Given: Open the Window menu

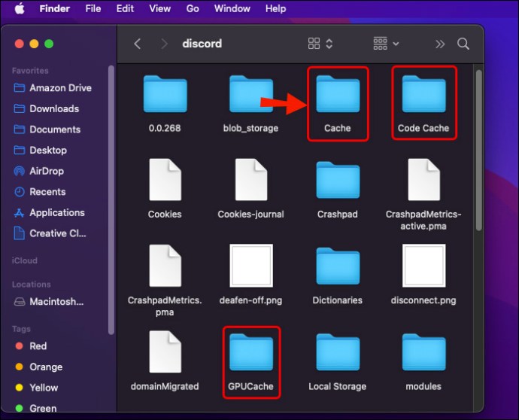Looking at the screenshot, I should (x=232, y=8).
